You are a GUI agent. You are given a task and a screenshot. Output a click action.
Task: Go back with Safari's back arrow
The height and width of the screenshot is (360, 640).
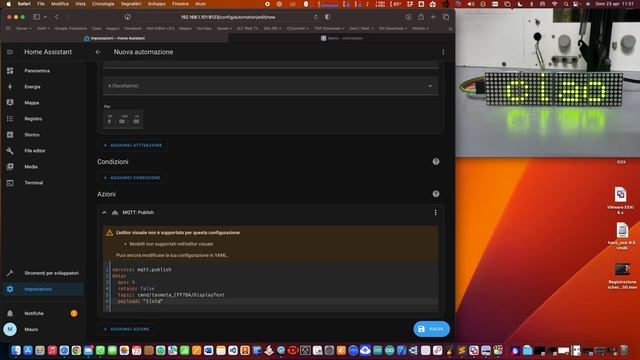pos(57,17)
